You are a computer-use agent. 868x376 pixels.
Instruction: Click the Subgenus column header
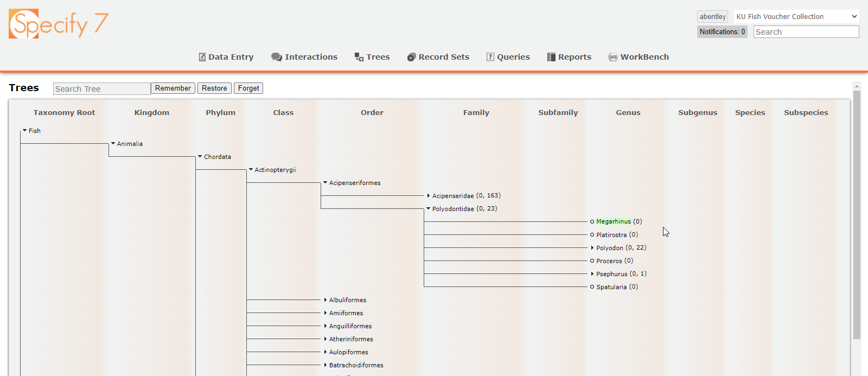[x=698, y=113]
